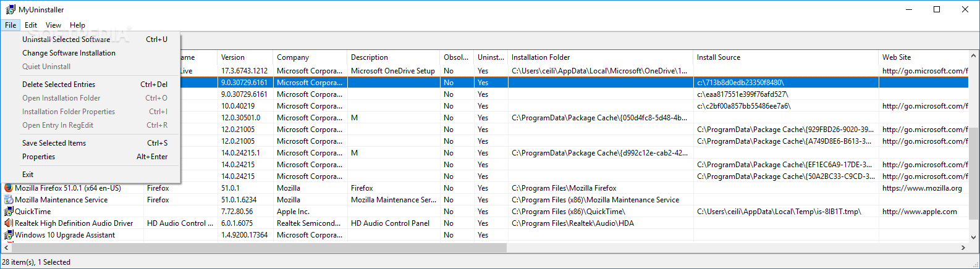Select Realtek High Definition Audio Driver entry

click(74, 223)
